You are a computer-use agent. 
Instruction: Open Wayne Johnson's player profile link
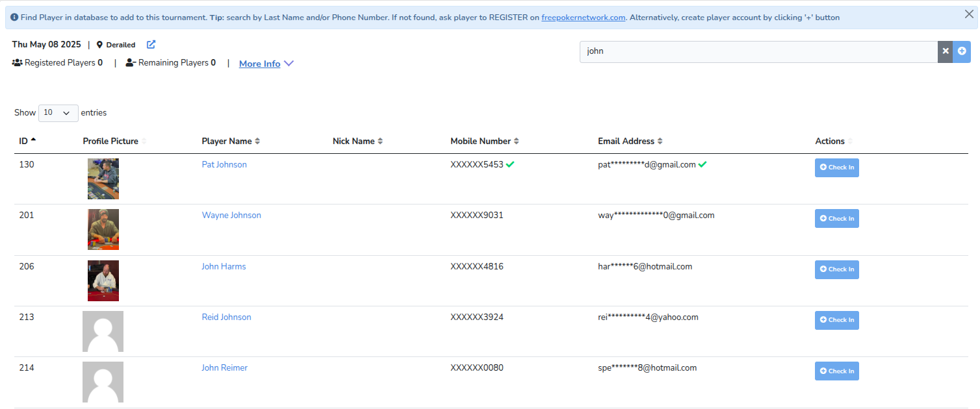coord(231,216)
